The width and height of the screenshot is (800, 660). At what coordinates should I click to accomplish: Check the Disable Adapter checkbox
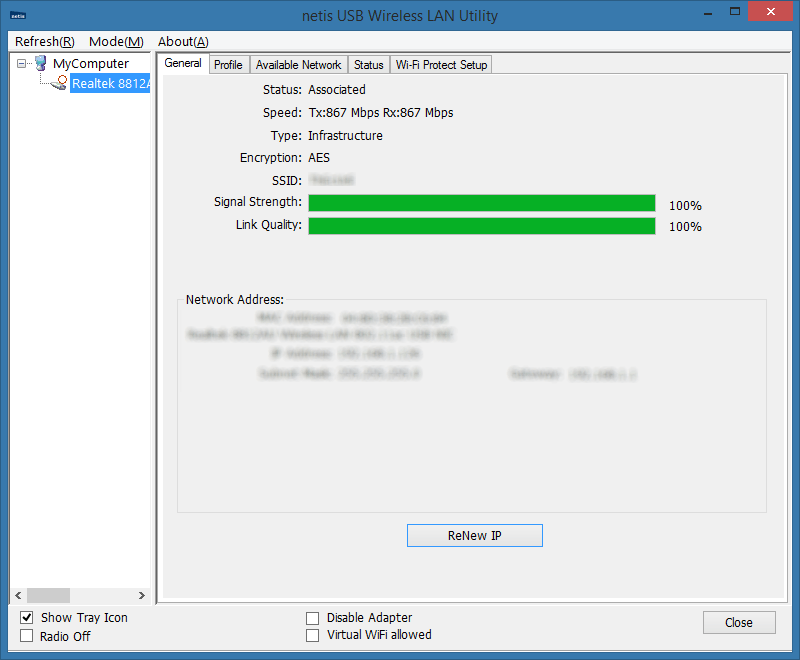tap(312, 618)
